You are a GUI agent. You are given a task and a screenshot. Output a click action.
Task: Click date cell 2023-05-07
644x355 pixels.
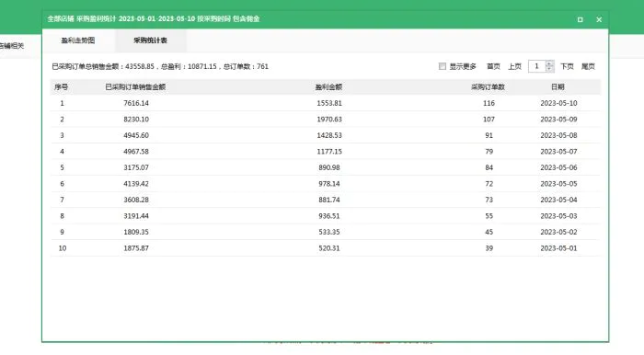[x=558, y=152]
